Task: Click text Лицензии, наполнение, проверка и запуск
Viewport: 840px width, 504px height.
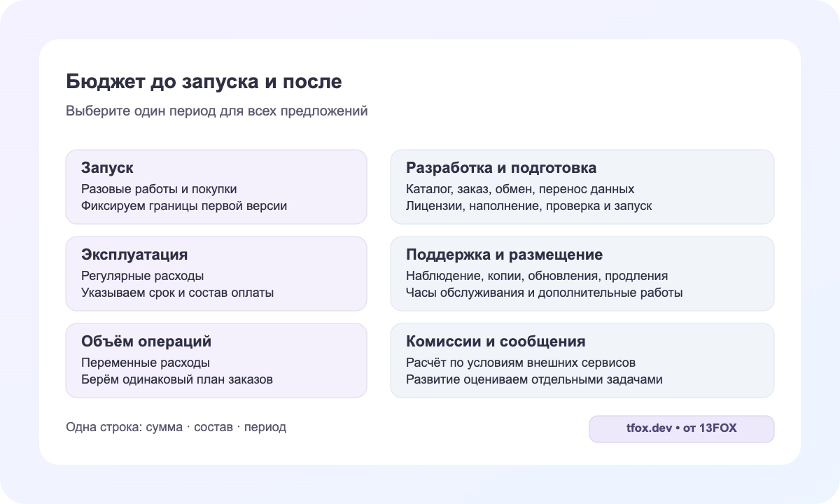Action: tap(529, 206)
